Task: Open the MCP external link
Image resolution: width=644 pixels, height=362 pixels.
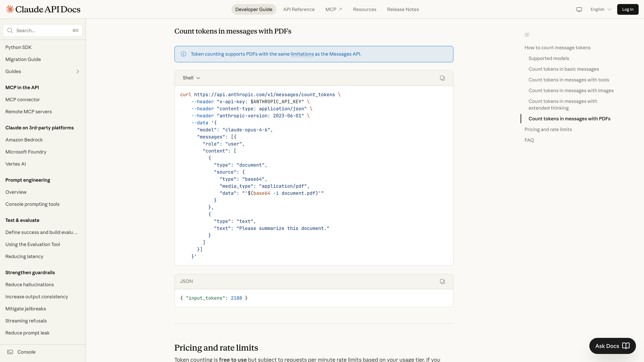Action: point(334,9)
